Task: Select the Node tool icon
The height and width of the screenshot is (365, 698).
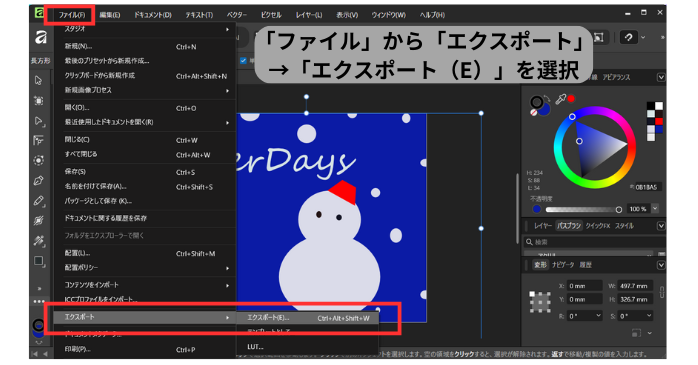Action: tap(39, 121)
